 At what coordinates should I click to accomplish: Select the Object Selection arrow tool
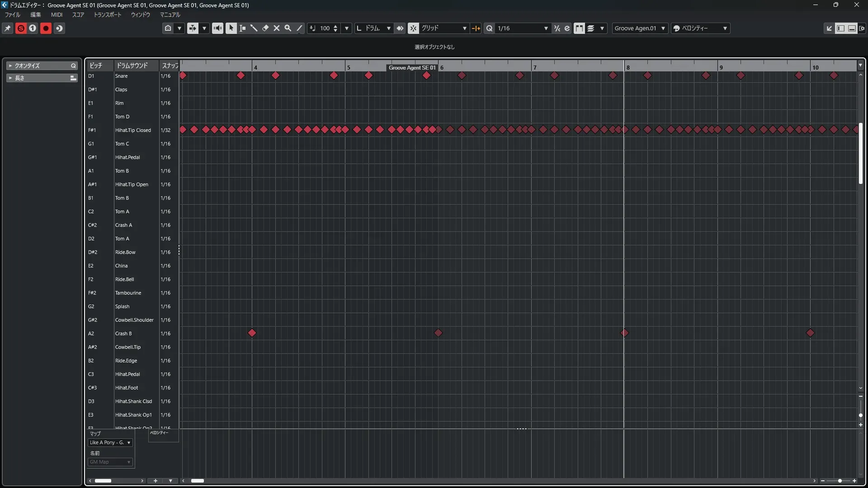pos(231,28)
